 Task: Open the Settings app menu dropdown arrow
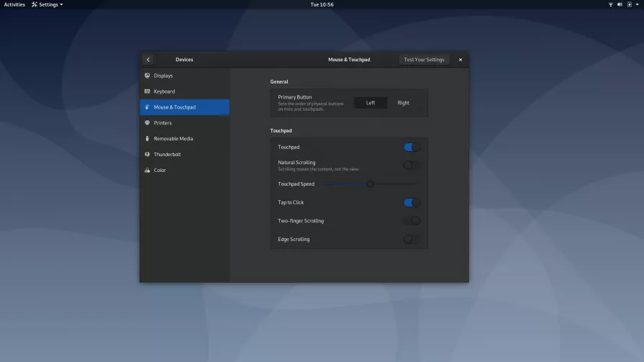point(61,4)
